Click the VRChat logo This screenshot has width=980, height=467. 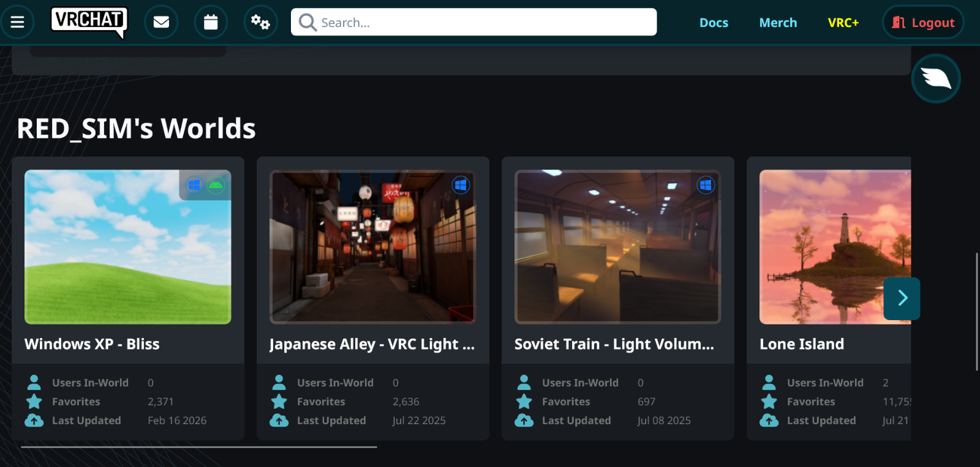[89, 22]
